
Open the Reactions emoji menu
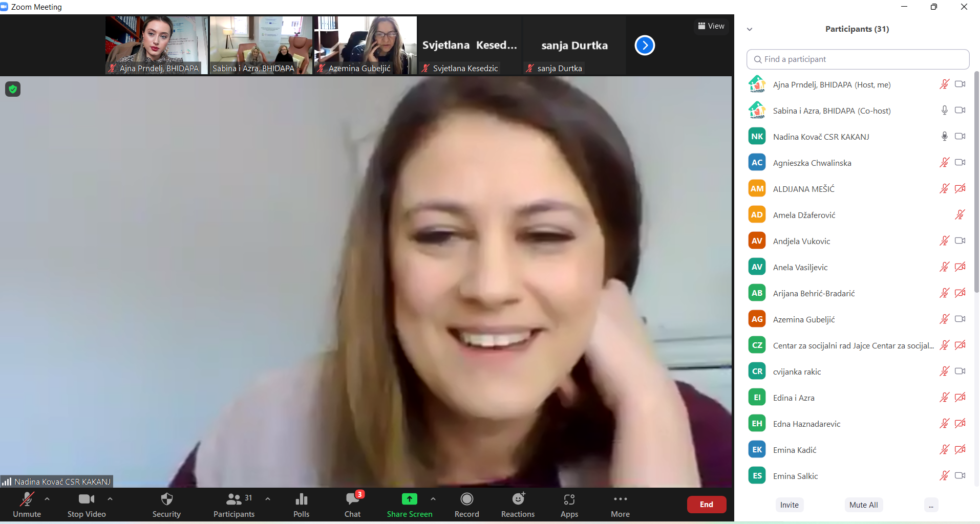pos(518,505)
